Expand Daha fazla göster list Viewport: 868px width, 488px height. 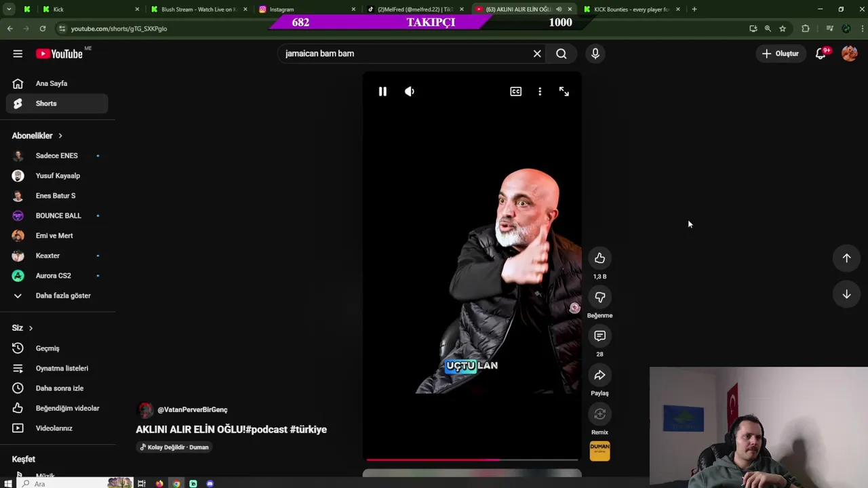pos(58,296)
